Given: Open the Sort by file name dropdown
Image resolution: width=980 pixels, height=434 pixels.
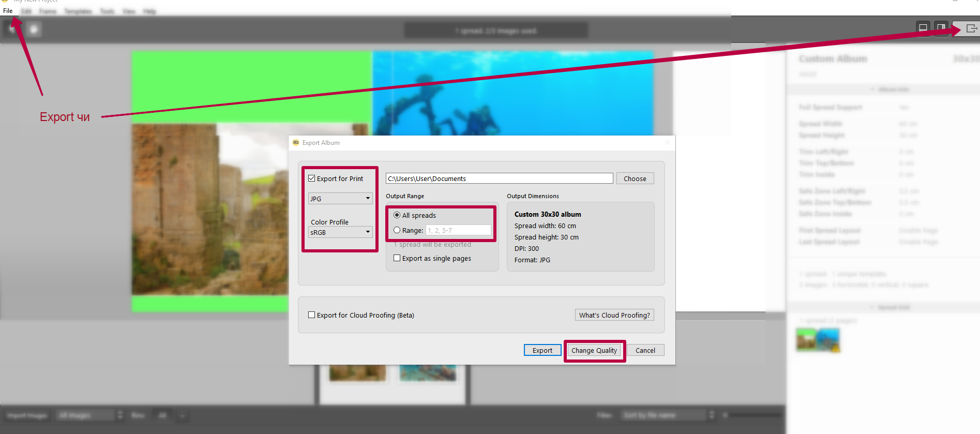Looking at the screenshot, I should 666,415.
